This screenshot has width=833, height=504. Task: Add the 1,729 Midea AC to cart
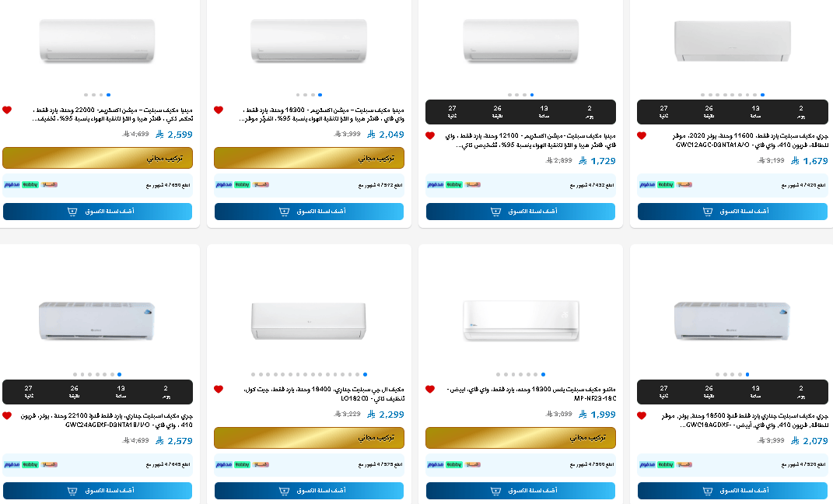[x=520, y=212]
